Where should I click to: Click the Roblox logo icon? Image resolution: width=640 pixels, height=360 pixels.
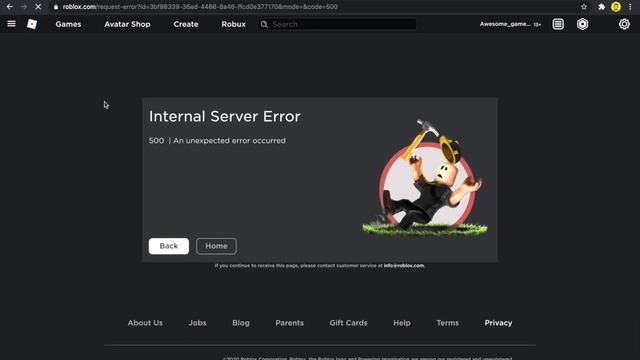(x=32, y=24)
